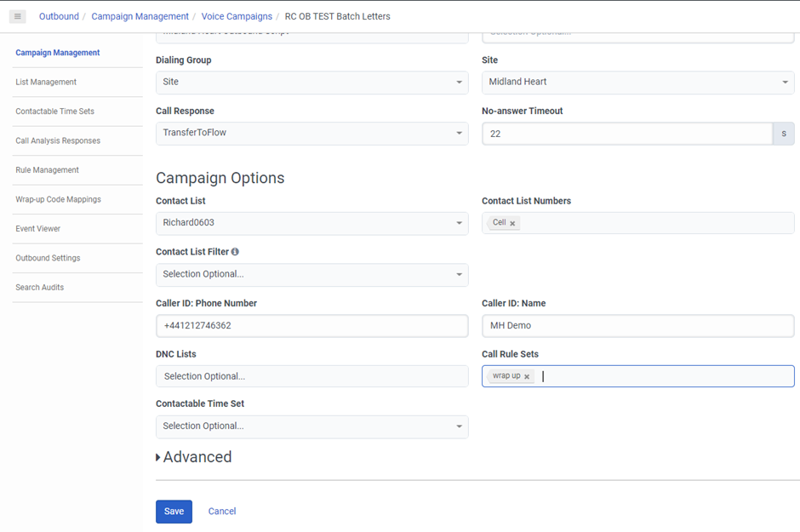Go to List Management in sidebar
The width and height of the screenshot is (800, 532).
point(46,83)
